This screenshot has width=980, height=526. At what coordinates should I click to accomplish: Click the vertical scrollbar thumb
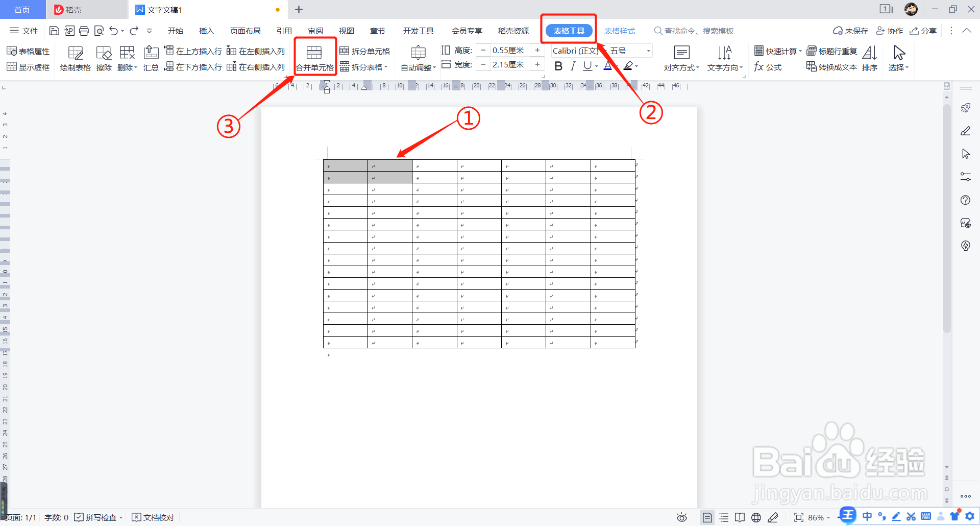pos(947,218)
